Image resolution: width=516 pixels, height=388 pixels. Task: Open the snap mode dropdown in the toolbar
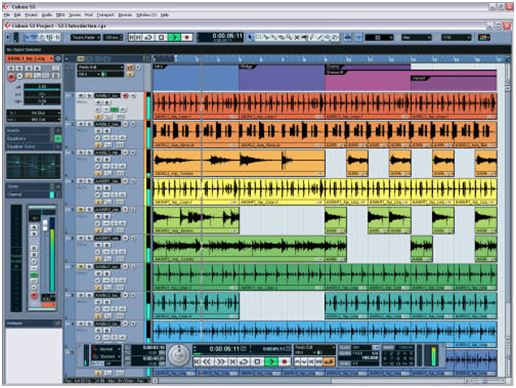[379, 38]
